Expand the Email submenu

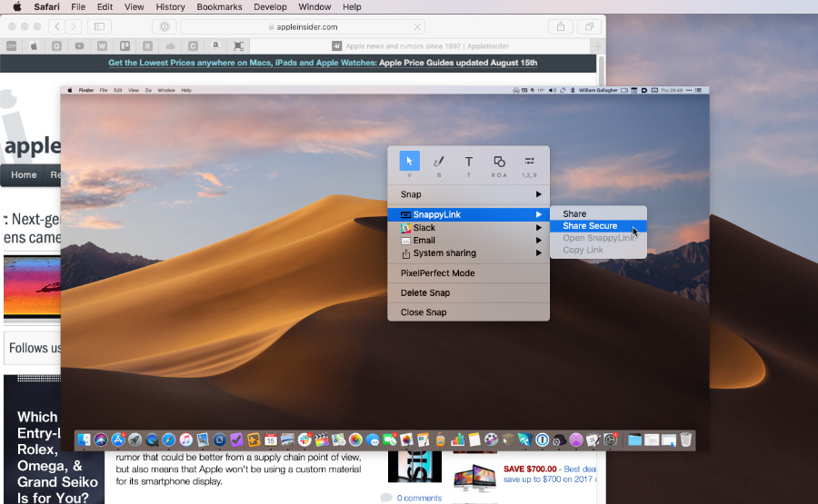tap(468, 241)
